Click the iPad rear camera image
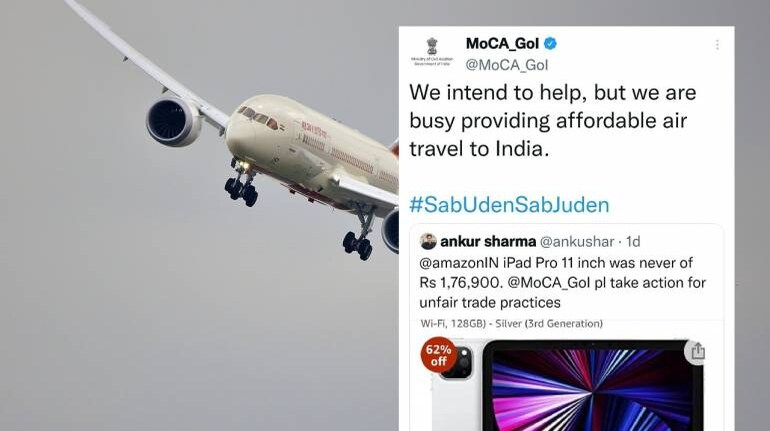The height and width of the screenshot is (431, 770). point(457,362)
